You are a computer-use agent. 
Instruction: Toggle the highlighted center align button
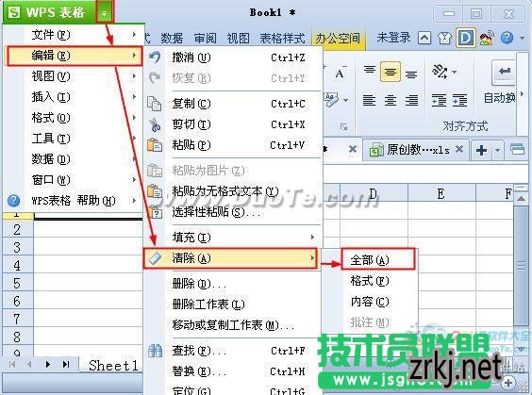[x=391, y=72]
